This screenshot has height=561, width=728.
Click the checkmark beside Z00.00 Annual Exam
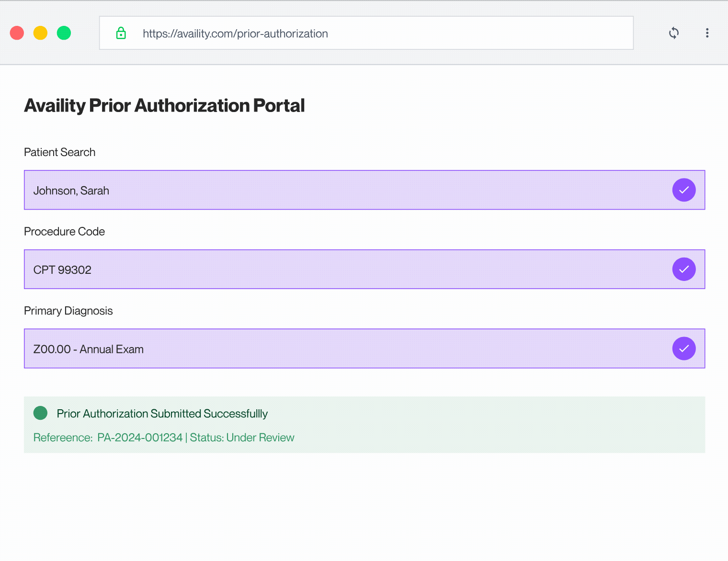683,348
